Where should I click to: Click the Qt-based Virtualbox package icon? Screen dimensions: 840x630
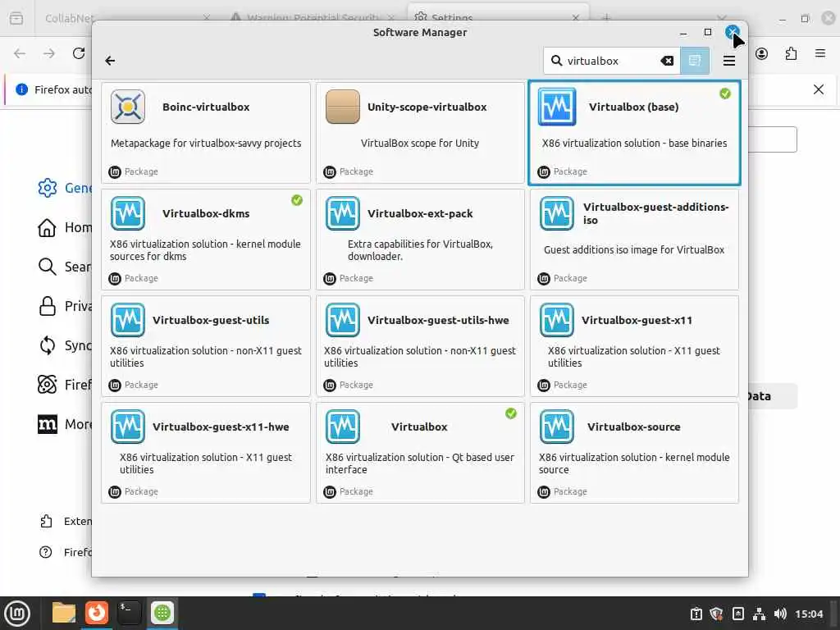342,427
